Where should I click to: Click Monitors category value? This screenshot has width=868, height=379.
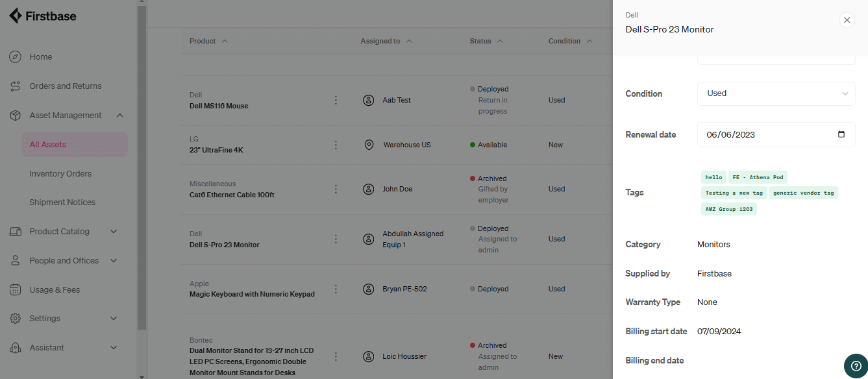click(713, 245)
